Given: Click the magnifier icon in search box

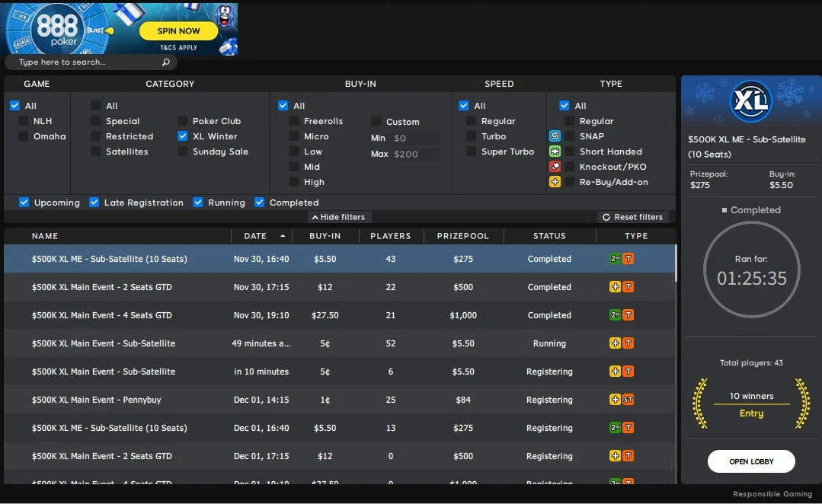Looking at the screenshot, I should (166, 62).
